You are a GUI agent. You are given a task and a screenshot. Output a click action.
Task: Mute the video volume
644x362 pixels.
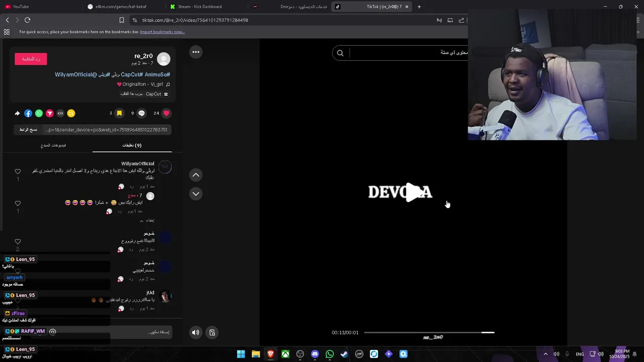click(x=196, y=332)
